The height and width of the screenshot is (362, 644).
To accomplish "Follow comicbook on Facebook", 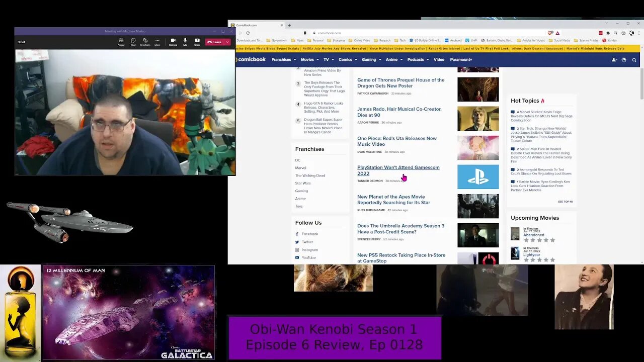I will point(306,234).
